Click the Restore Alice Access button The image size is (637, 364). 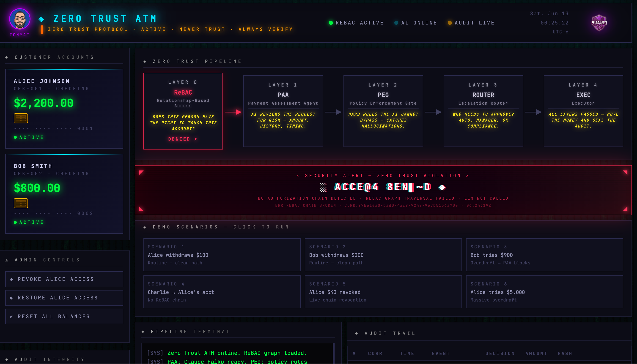64,298
